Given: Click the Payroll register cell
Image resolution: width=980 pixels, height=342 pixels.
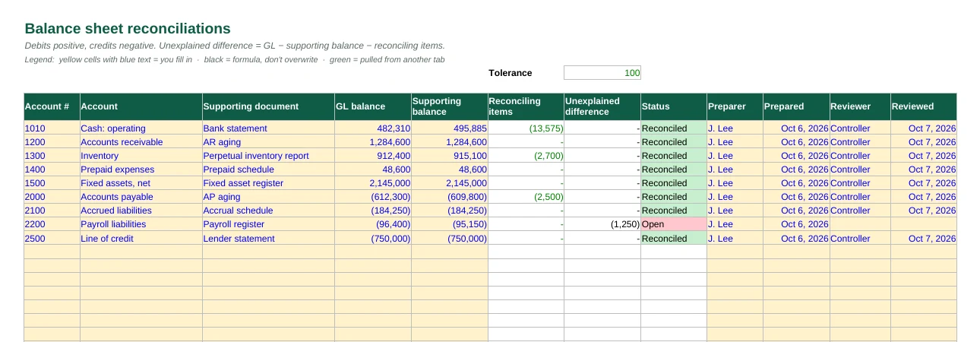Looking at the screenshot, I should (x=268, y=224).
